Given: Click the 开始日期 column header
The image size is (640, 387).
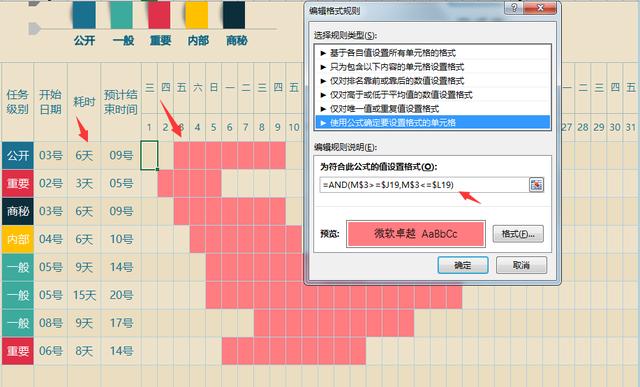Looking at the screenshot, I should click(50, 102).
